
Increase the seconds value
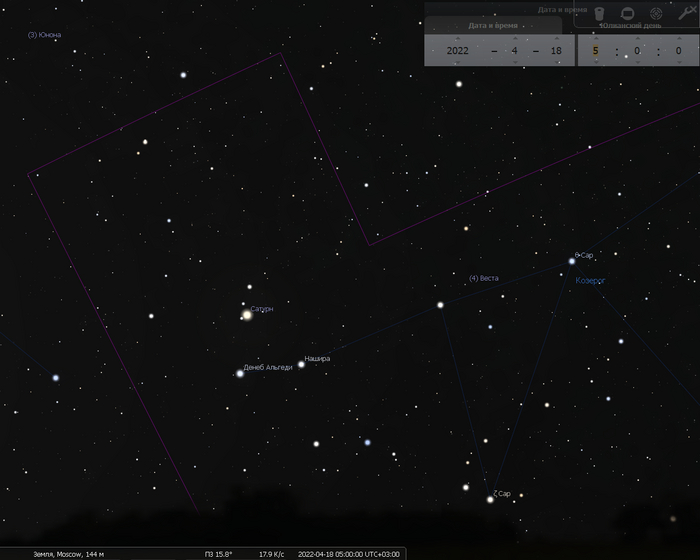pyautogui.click(x=679, y=39)
